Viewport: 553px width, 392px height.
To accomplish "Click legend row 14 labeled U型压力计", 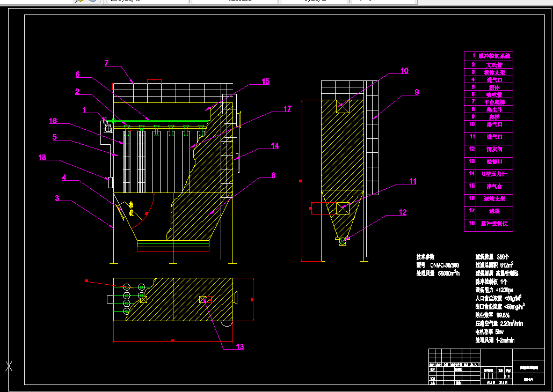I will pyautogui.click(x=489, y=174).
